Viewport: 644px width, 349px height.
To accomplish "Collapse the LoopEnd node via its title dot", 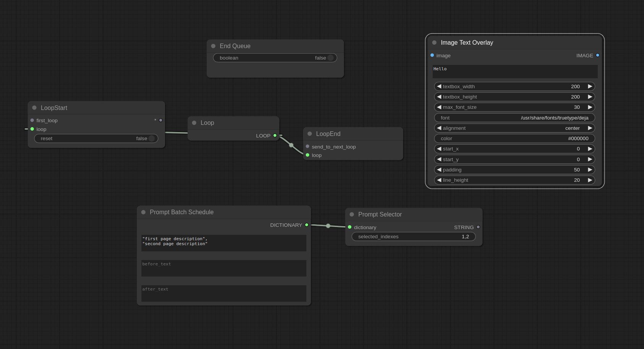I will coord(310,134).
